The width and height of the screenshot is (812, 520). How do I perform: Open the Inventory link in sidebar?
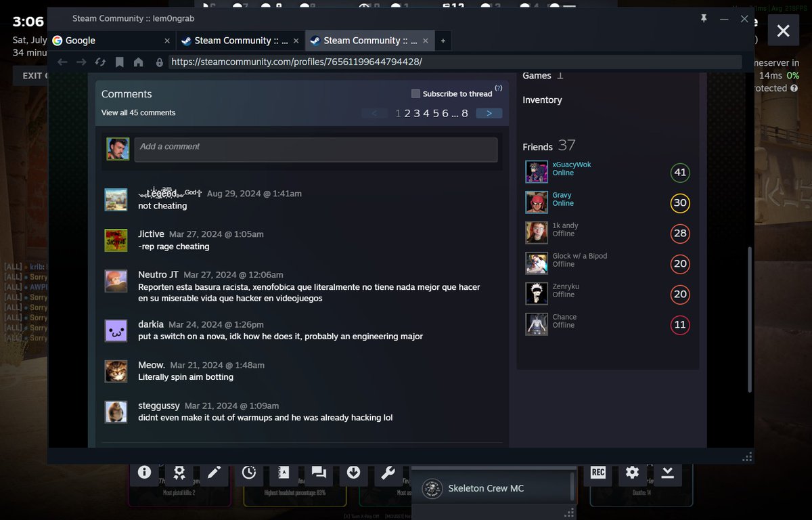[x=542, y=100]
